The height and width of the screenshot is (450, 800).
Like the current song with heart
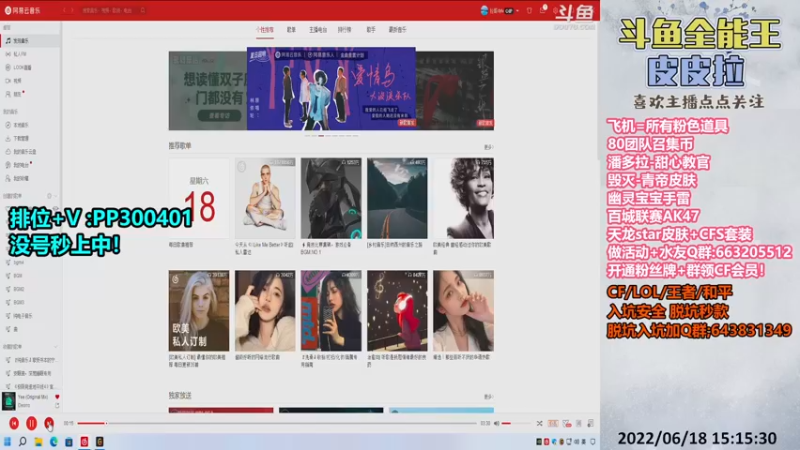tap(57, 396)
